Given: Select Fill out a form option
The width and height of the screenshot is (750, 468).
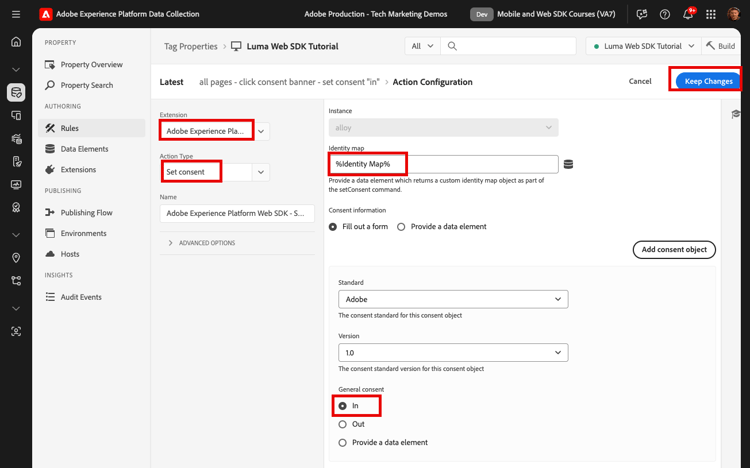Looking at the screenshot, I should click(358, 227).
